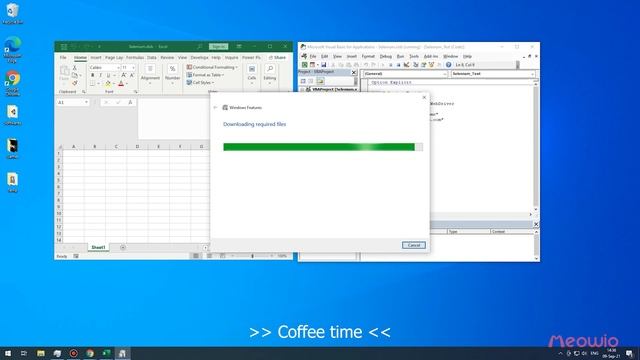The image size is (640, 360).
Task: Go back in Windows Features dialog
Action: click(x=216, y=107)
